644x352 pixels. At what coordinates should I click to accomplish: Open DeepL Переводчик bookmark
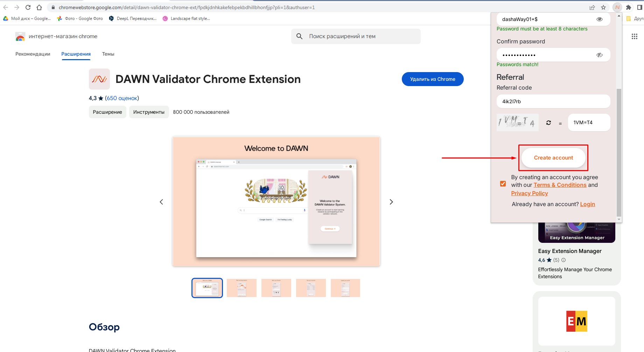click(133, 19)
